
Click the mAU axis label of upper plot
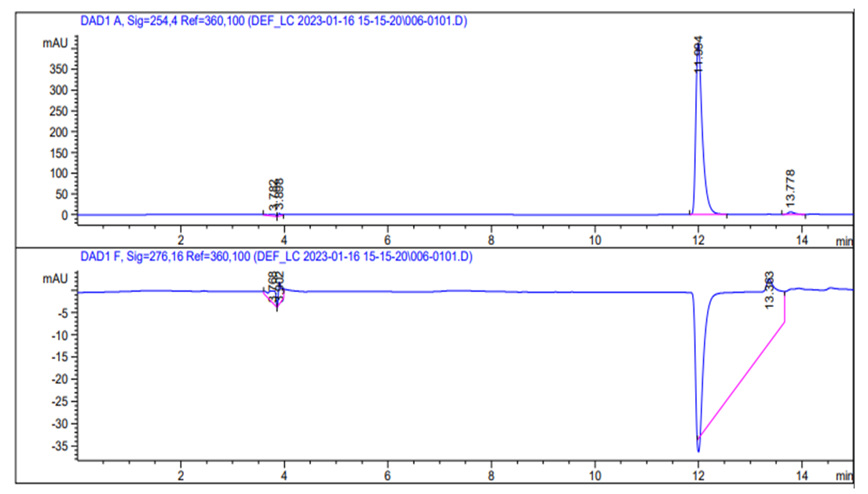[54, 44]
